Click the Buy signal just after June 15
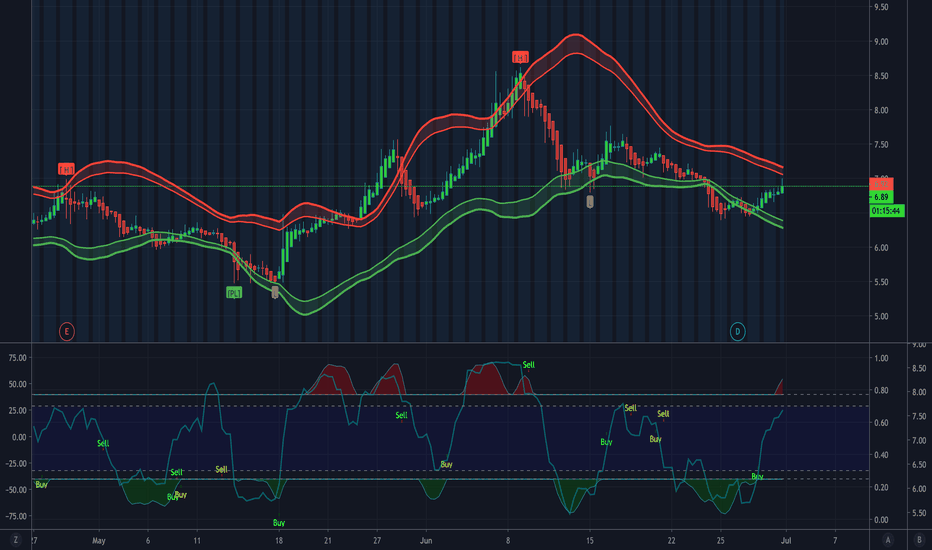932x550 pixels. pos(606,442)
